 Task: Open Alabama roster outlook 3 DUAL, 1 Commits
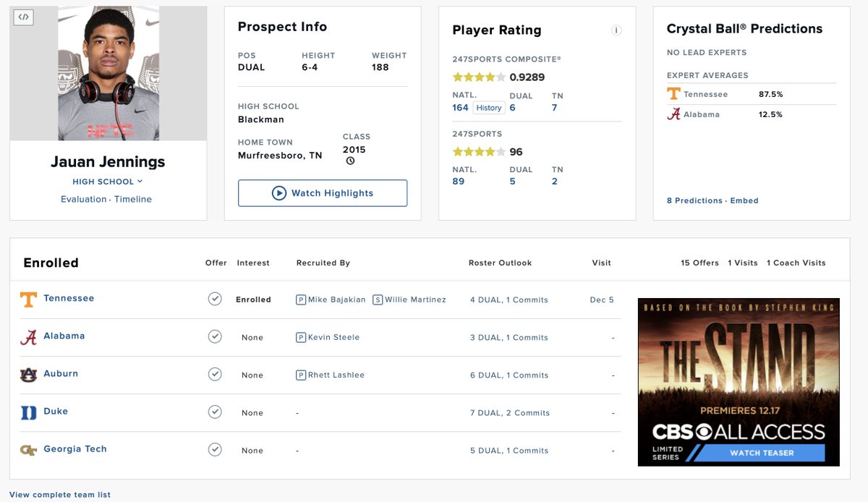(x=509, y=337)
